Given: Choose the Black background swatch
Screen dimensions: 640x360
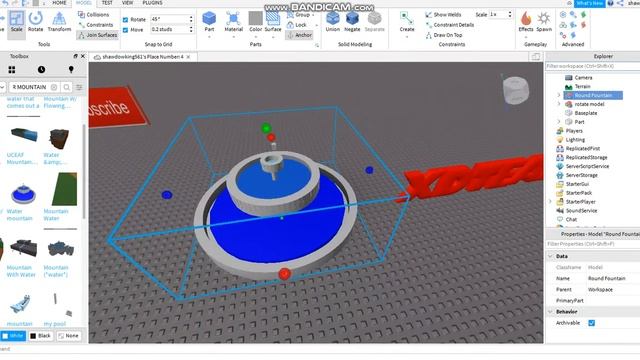Looking at the screenshot, I should [41, 336].
